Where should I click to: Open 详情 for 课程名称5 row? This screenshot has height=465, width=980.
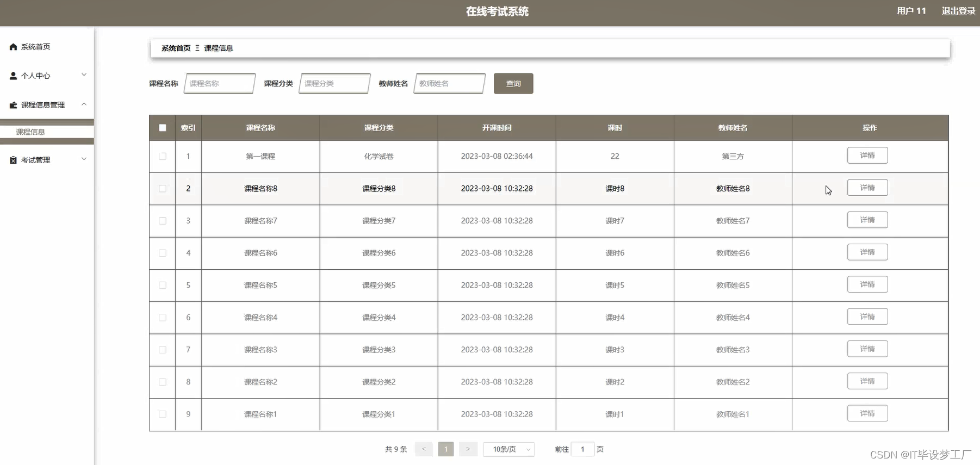(x=867, y=284)
